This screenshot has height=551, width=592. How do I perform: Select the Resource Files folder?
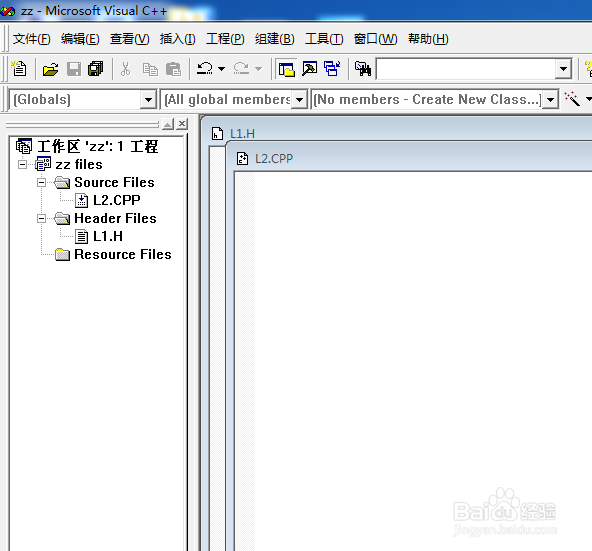pos(123,255)
